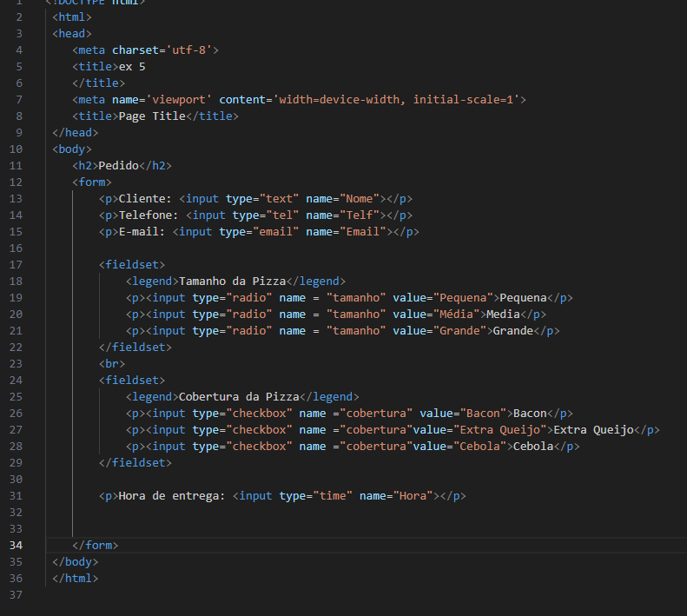Click line number 17 in the gutter
This screenshot has width=687, height=616.
17,264
